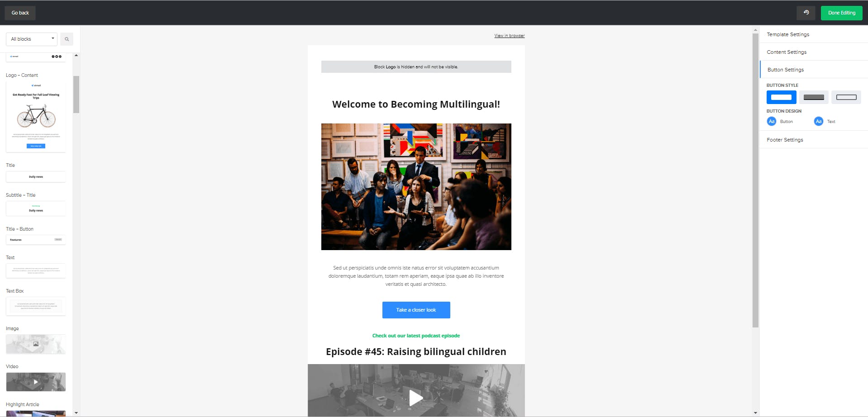
Task: Click the hidden Logo block notice
Action: pyautogui.click(x=416, y=67)
